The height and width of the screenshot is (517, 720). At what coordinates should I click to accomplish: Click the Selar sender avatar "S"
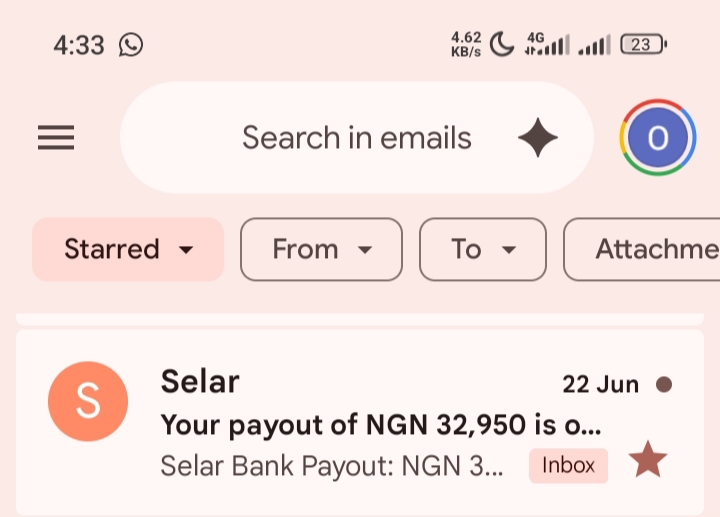88,401
